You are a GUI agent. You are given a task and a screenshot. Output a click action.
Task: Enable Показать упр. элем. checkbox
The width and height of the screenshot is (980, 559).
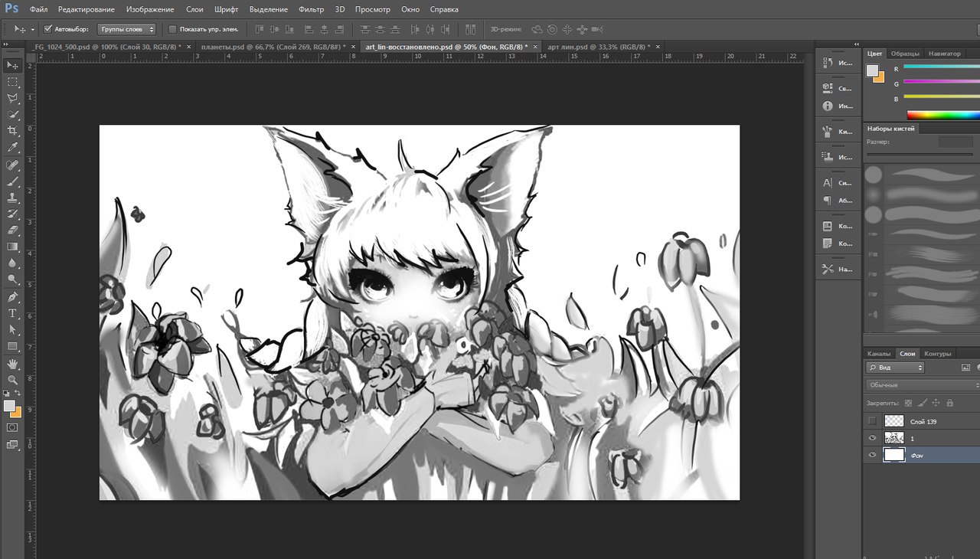(172, 29)
